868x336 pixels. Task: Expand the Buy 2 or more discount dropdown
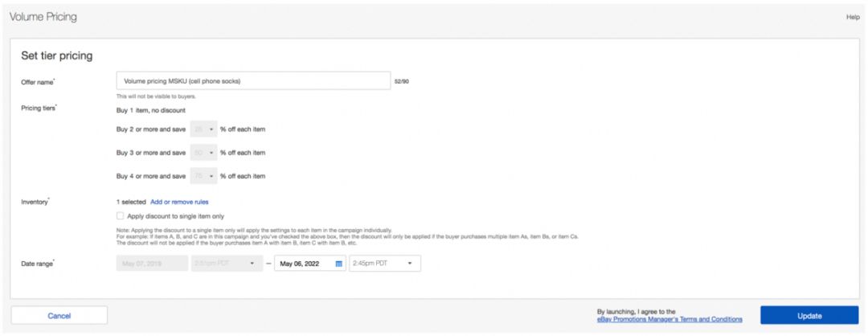pos(203,129)
